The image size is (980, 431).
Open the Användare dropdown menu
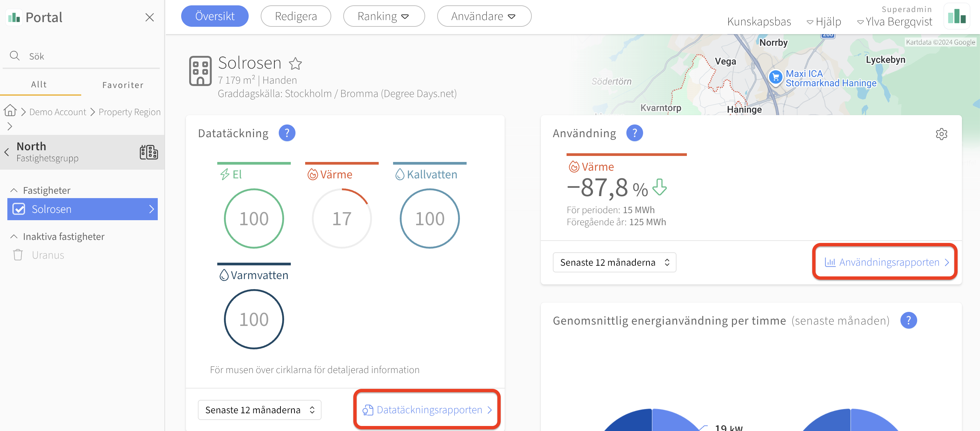click(x=484, y=16)
